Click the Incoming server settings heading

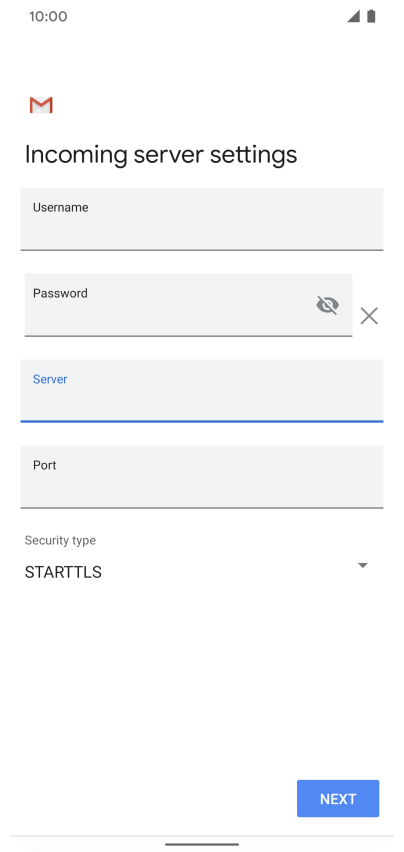[x=161, y=155]
